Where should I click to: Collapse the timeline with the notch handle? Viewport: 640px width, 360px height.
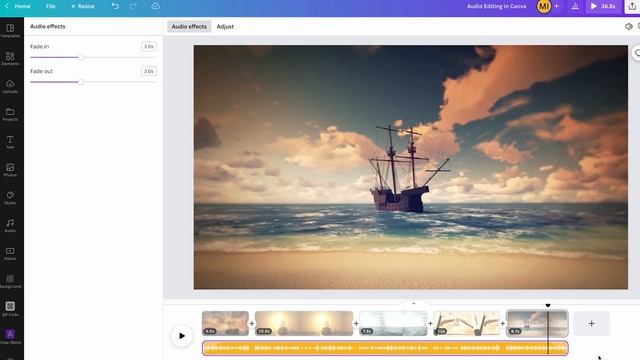[413, 304]
